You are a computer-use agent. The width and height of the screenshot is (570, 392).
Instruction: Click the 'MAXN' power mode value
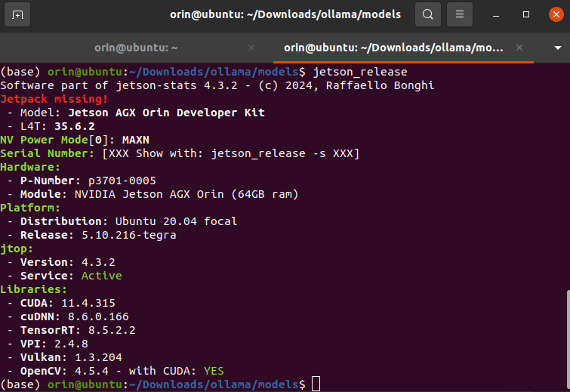point(136,140)
